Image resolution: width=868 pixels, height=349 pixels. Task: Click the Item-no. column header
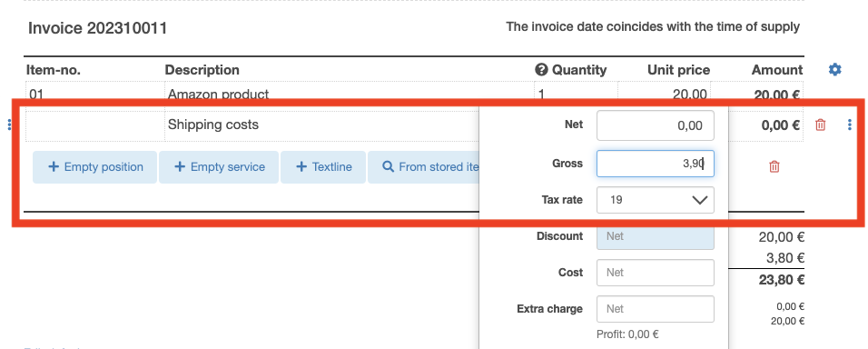54,70
